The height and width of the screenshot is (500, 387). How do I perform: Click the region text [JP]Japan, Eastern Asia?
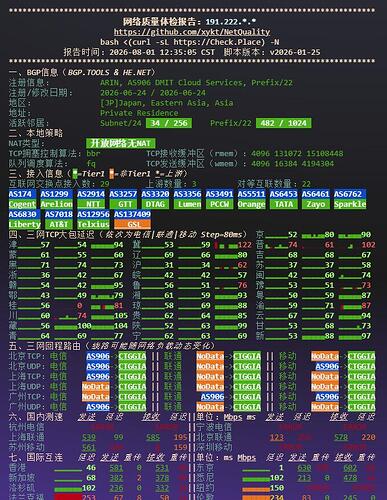(167, 103)
